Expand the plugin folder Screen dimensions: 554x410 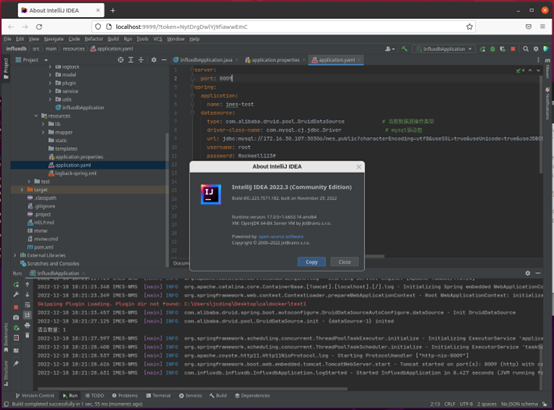click(x=50, y=83)
